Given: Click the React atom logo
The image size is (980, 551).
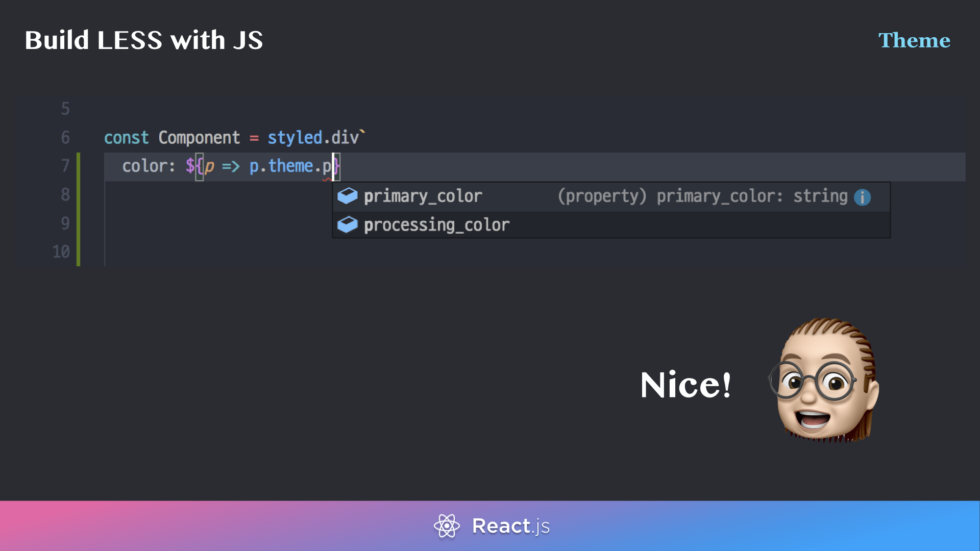Looking at the screenshot, I should click(x=447, y=525).
